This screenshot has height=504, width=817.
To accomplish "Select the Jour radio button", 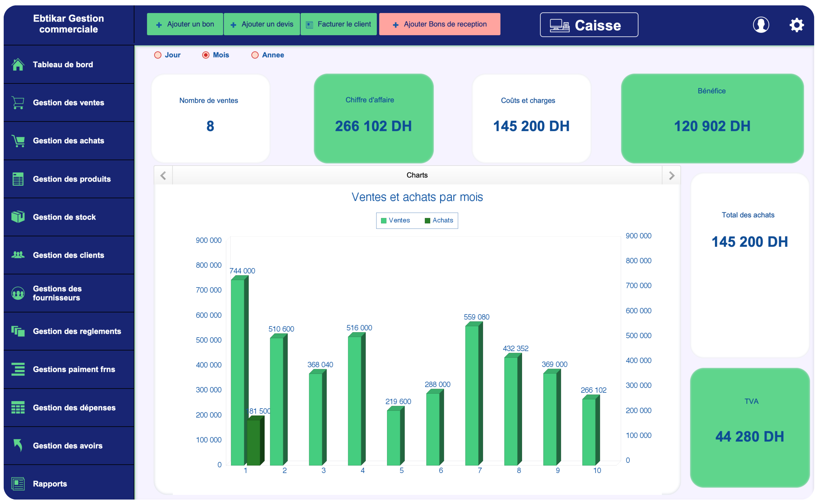I will (x=158, y=55).
